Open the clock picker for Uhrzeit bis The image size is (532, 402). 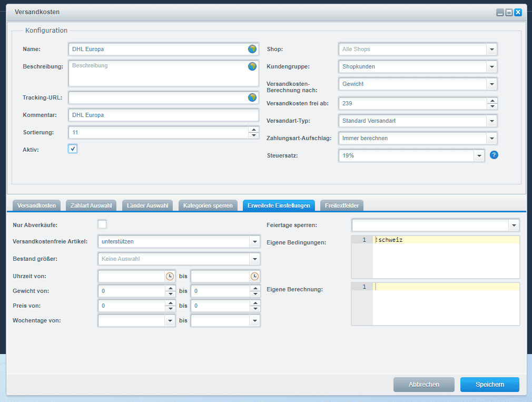pyautogui.click(x=254, y=276)
